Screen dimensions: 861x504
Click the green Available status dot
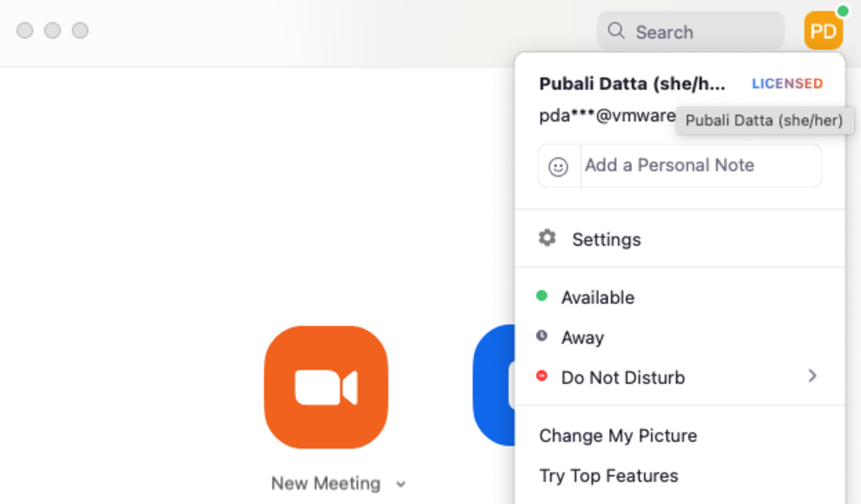tap(541, 296)
